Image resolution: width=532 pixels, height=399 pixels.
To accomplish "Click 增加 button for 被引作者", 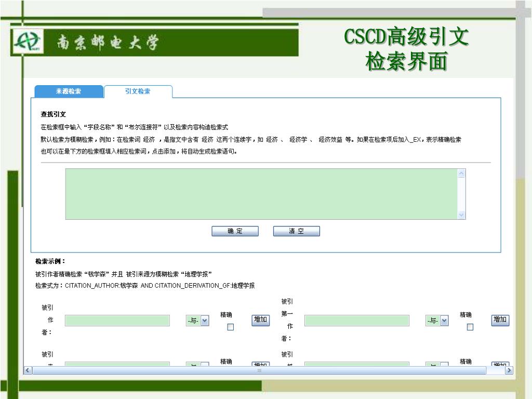I will click(261, 320).
